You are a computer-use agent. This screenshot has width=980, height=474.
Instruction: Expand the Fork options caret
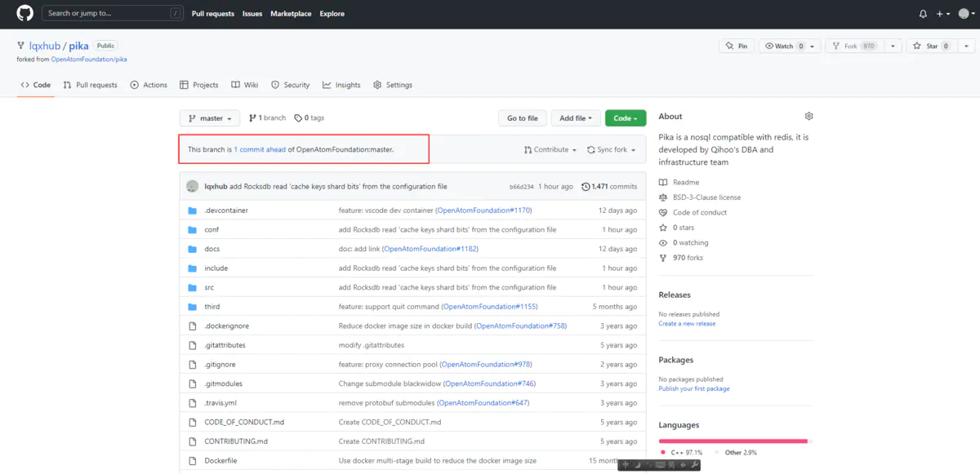tap(893, 47)
